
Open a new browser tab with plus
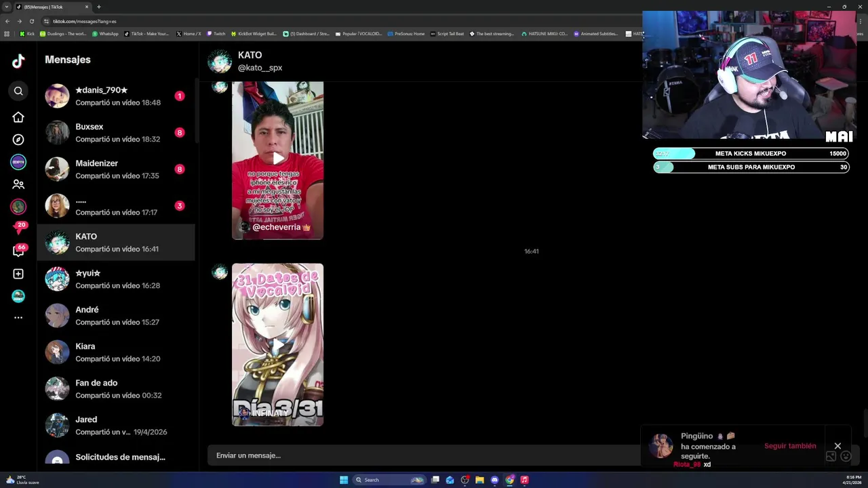pyautogui.click(x=99, y=7)
